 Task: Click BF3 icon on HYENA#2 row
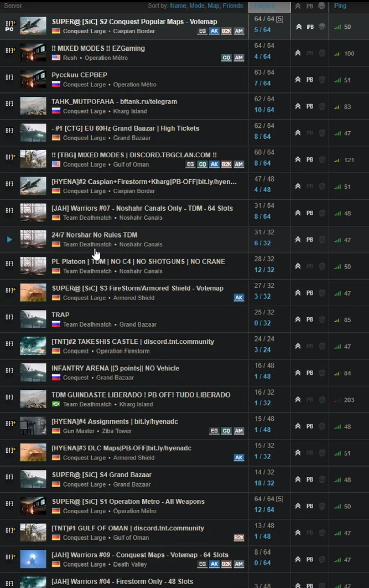tap(10, 184)
